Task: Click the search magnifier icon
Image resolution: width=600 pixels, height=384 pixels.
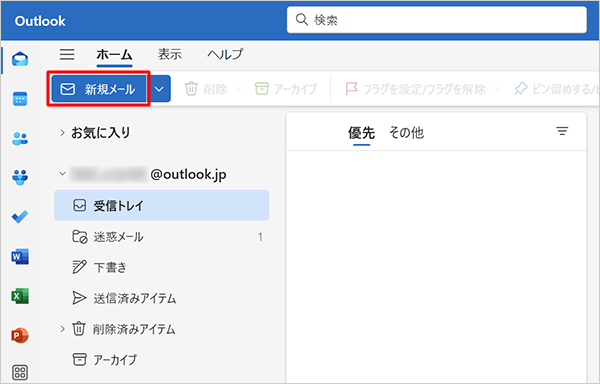Action: click(x=302, y=20)
